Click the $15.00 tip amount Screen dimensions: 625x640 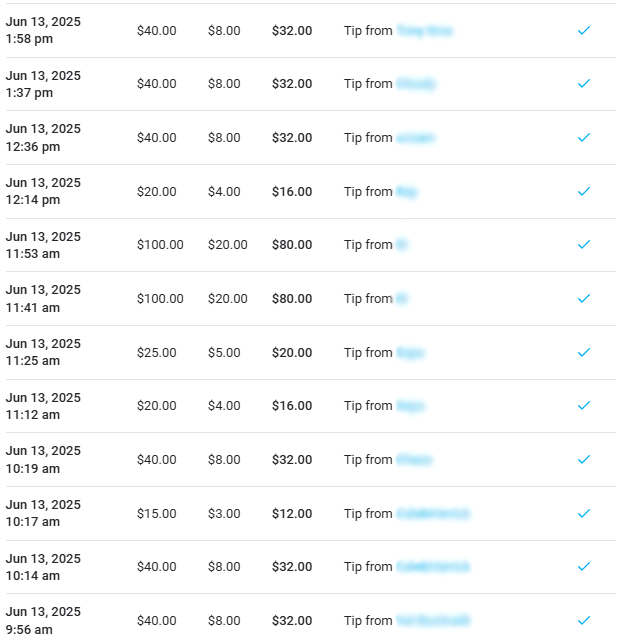coord(156,514)
